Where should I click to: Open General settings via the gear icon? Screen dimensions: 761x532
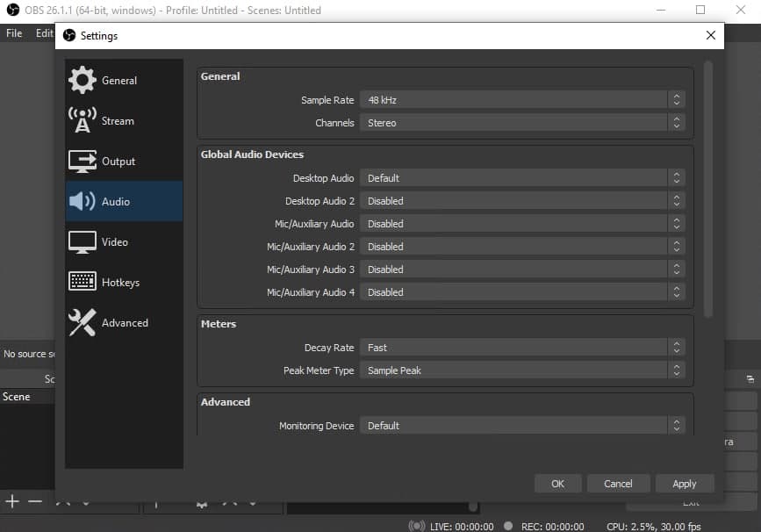pyautogui.click(x=82, y=80)
